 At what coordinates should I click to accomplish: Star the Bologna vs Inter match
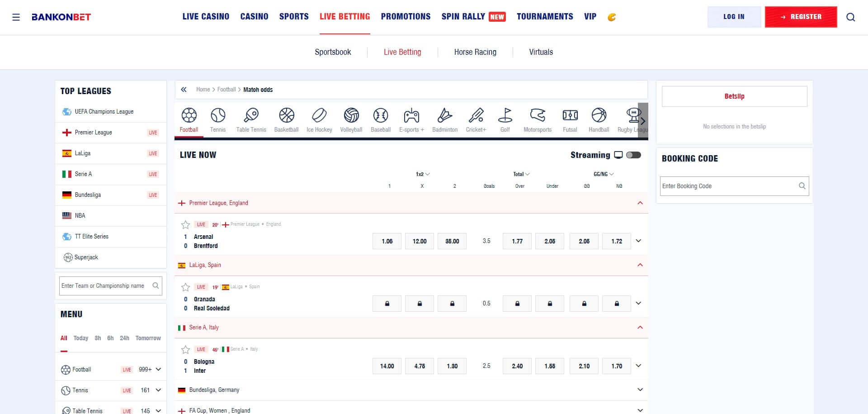(x=185, y=349)
